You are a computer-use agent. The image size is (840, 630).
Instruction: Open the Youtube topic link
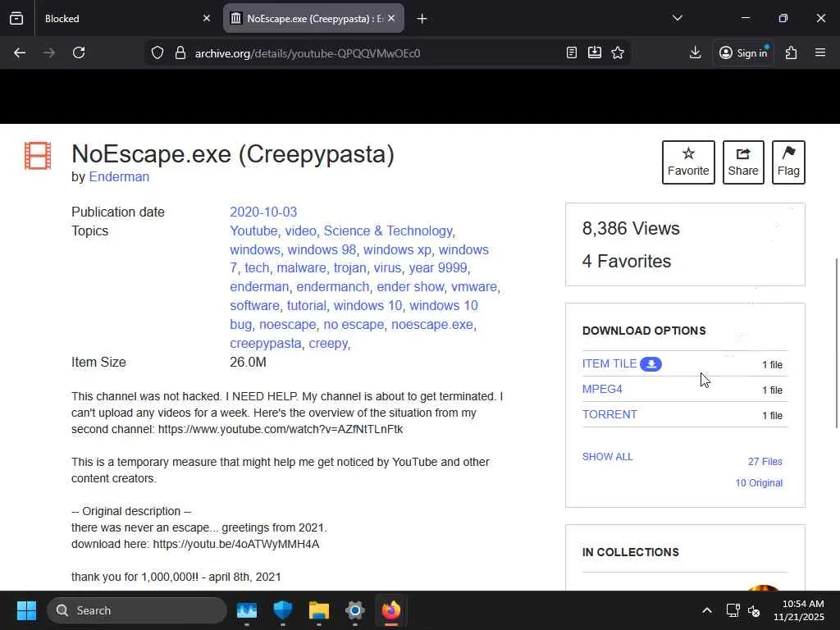pyautogui.click(x=253, y=231)
